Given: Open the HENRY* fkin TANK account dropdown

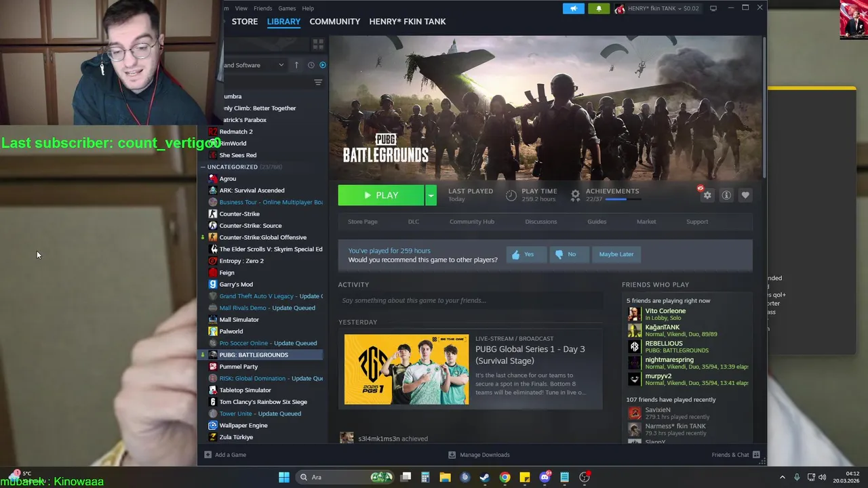Looking at the screenshot, I should [656, 9].
